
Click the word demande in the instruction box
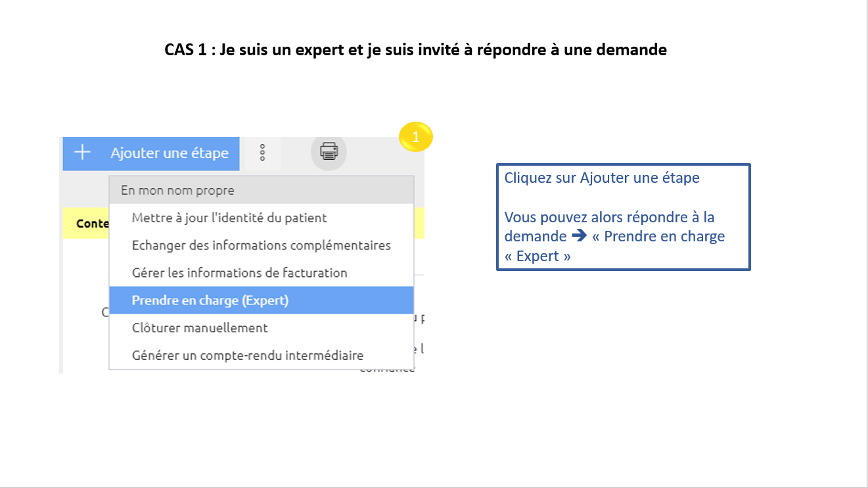coord(535,236)
